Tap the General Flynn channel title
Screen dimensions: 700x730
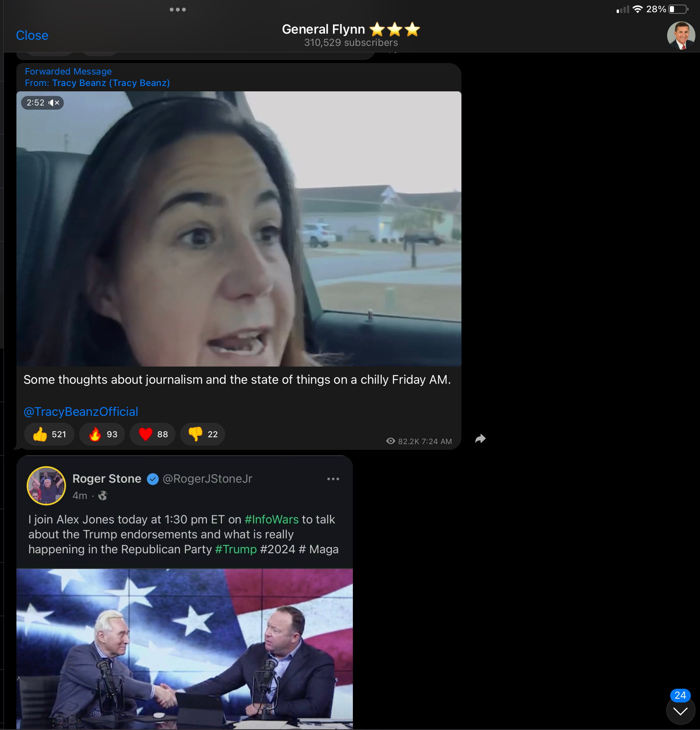[x=351, y=29]
